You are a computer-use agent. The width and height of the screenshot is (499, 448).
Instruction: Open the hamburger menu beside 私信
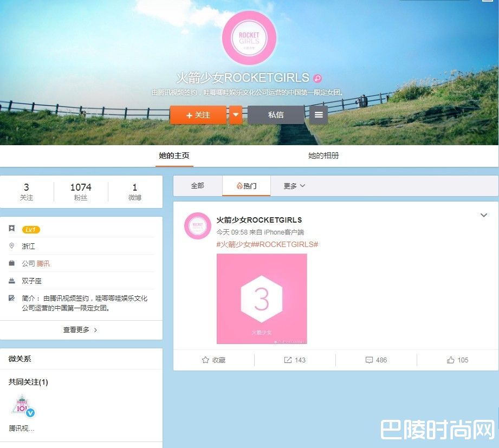319,115
